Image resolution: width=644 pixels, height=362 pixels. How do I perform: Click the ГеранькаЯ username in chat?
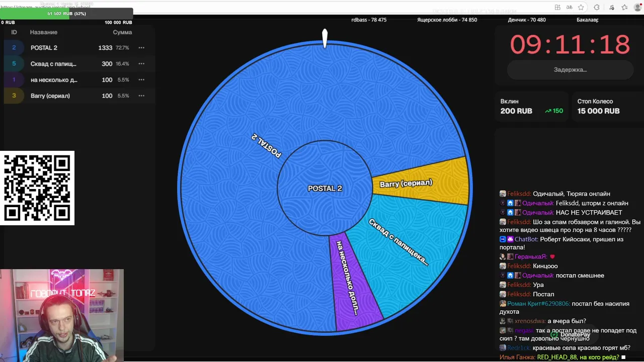click(530, 257)
